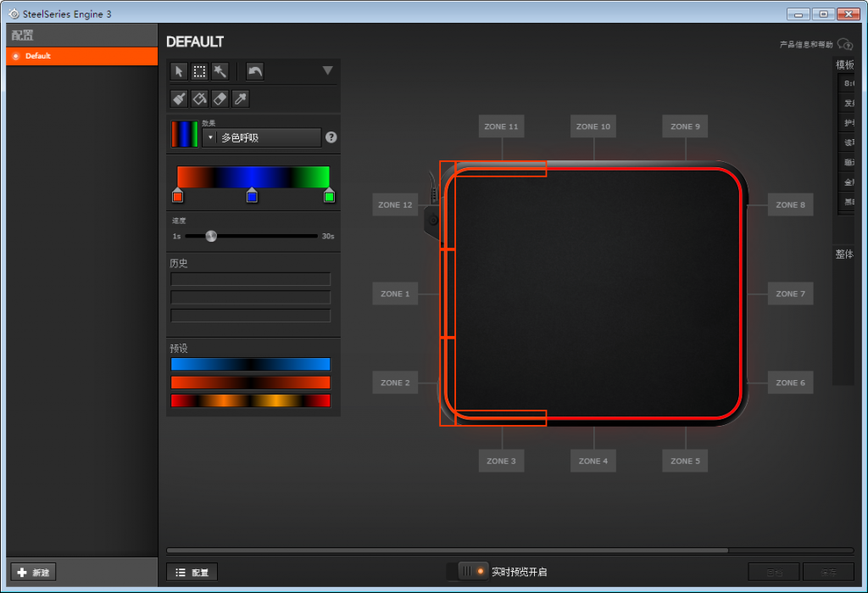Image resolution: width=868 pixels, height=593 pixels.
Task: Select ZONE 5 label
Action: coord(685,462)
